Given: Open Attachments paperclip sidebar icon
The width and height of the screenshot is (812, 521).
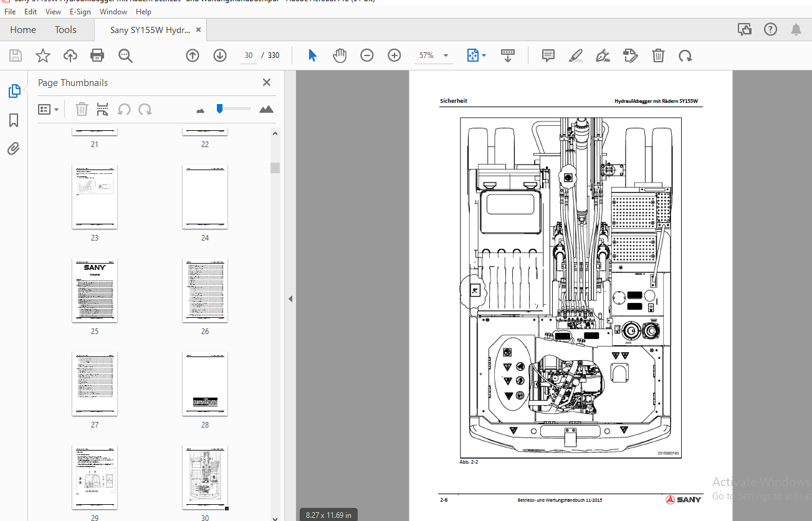Looking at the screenshot, I should click(x=14, y=148).
